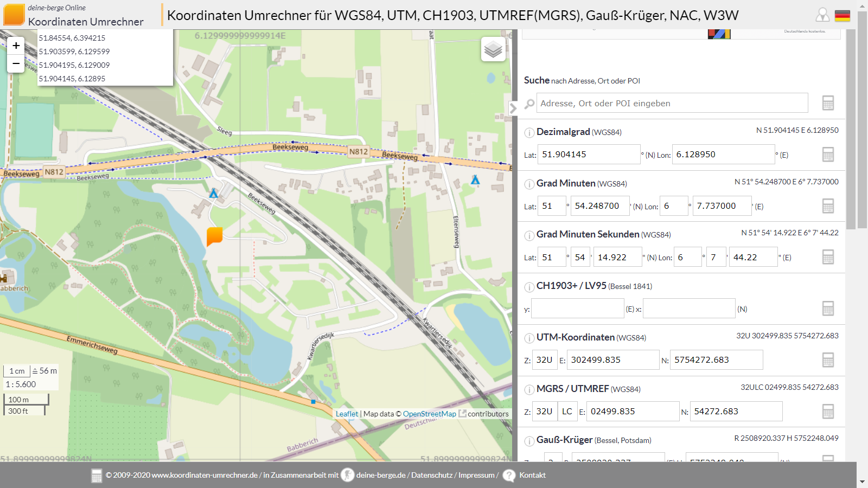Zoom in on the map
The width and height of the screenshot is (868, 488).
point(16,46)
